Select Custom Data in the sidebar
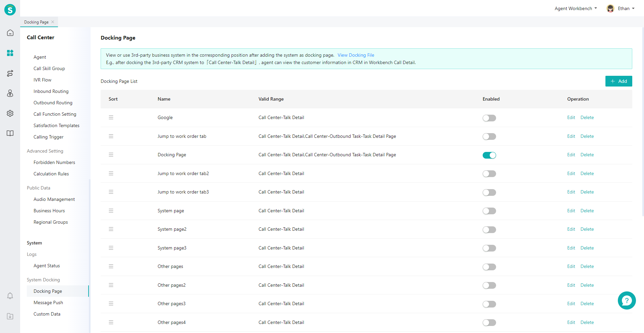This screenshot has height=333, width=644. click(47, 314)
